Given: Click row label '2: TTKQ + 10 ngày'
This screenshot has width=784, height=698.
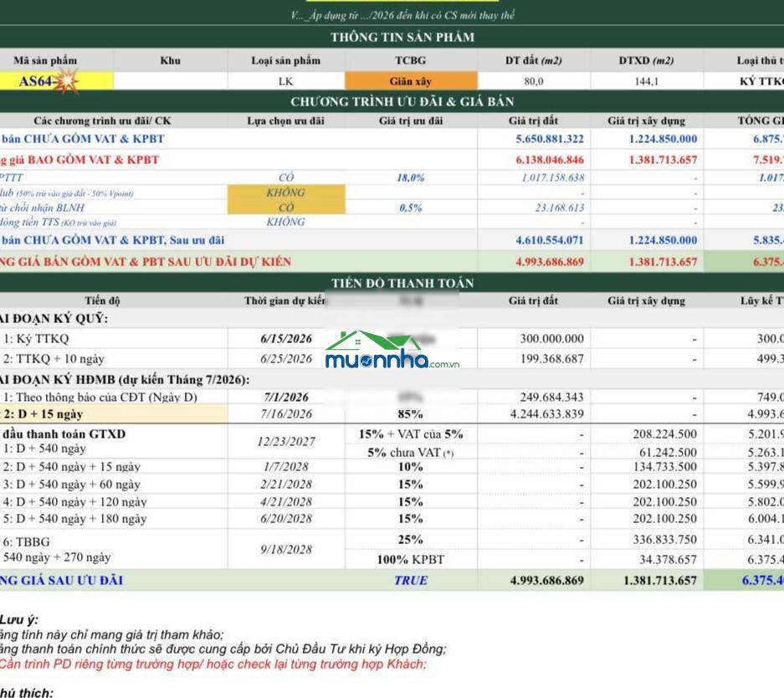Looking at the screenshot, I should 54,358.
